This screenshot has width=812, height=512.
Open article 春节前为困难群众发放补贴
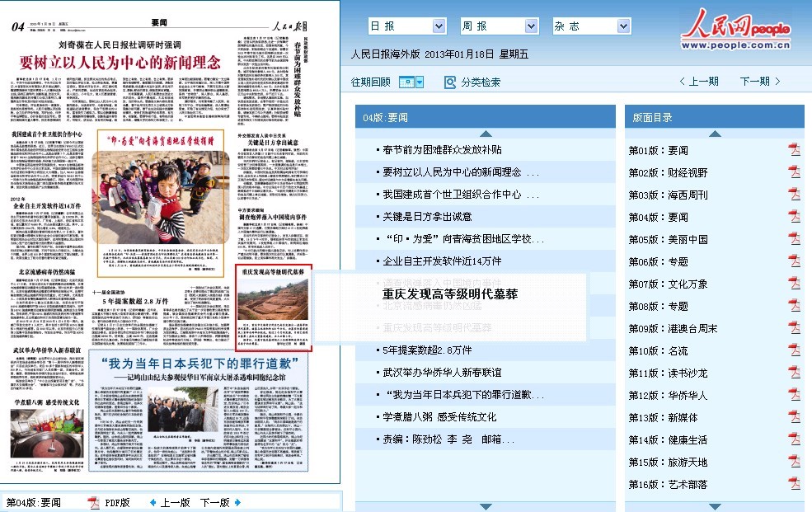click(442, 149)
